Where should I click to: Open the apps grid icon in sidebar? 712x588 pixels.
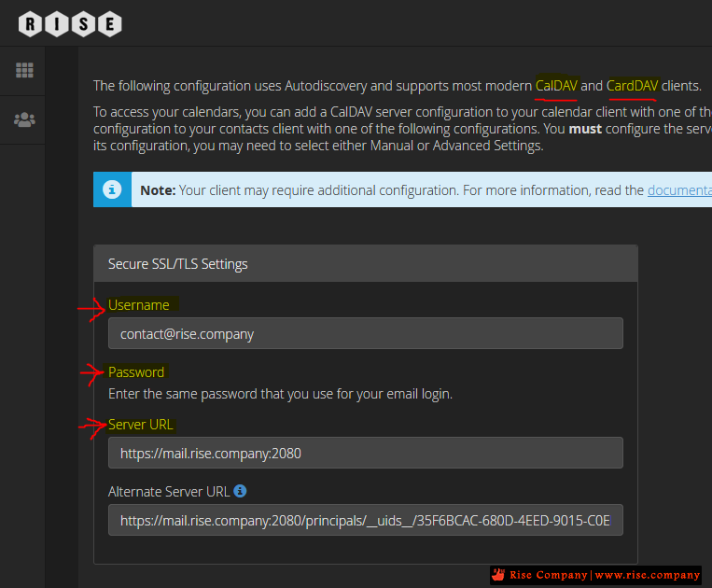[24, 70]
